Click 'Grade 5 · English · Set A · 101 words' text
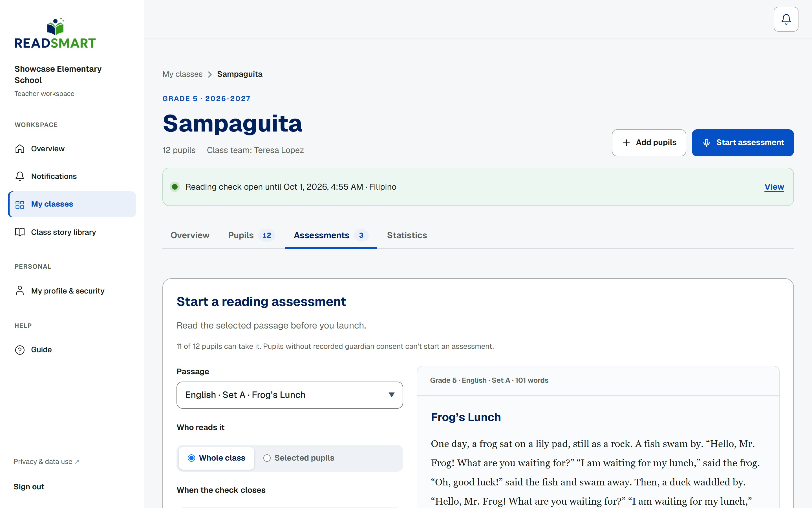This screenshot has width=812, height=508. (x=489, y=380)
